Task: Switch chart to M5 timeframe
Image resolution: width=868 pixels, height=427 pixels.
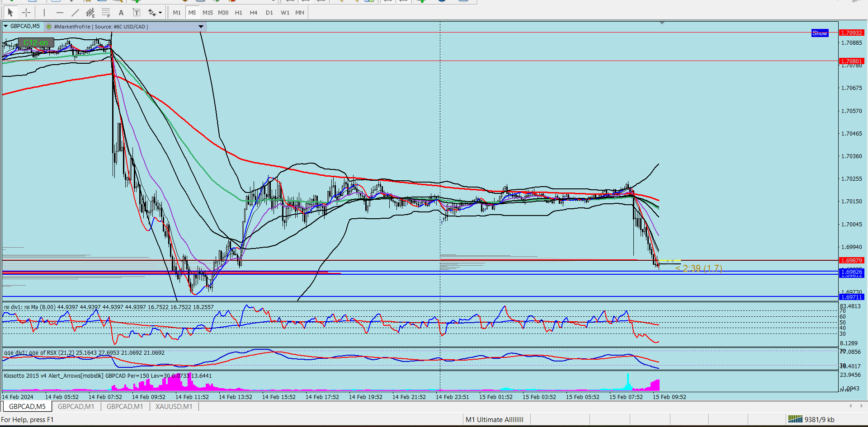Action: point(192,13)
